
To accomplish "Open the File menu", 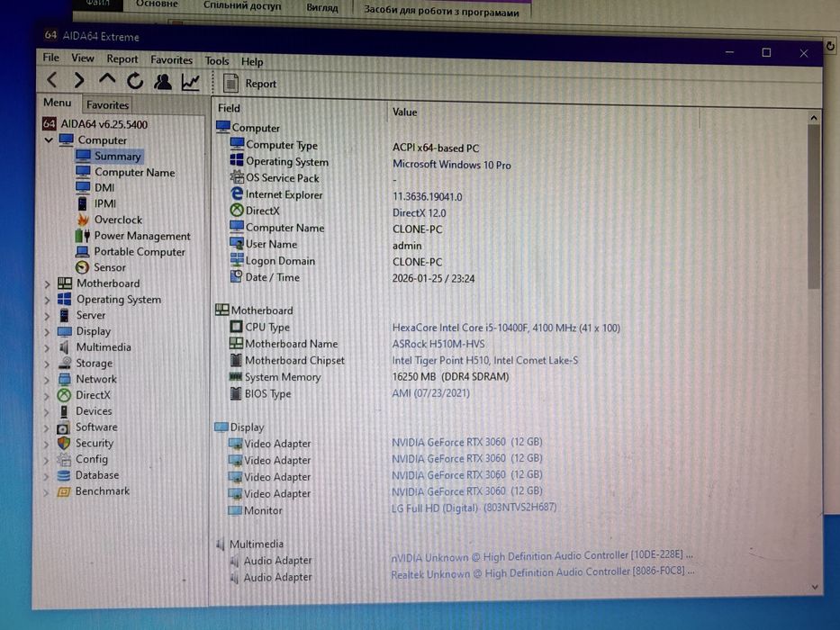I will tap(51, 58).
